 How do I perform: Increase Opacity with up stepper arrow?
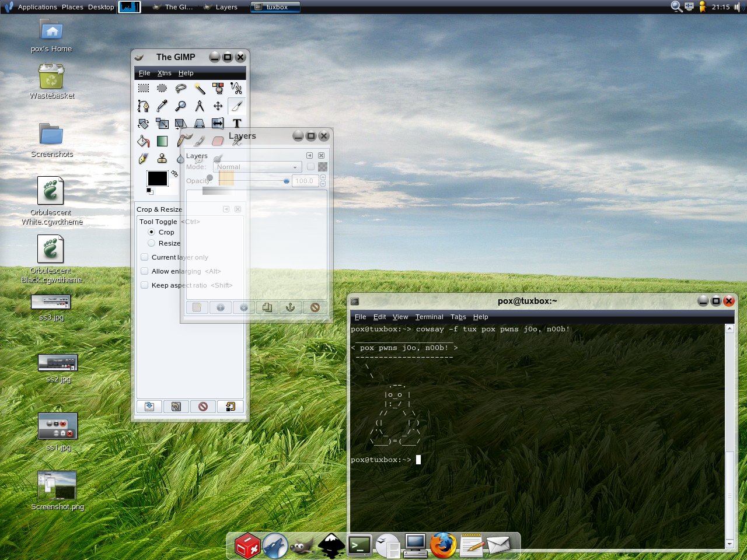pos(323,178)
